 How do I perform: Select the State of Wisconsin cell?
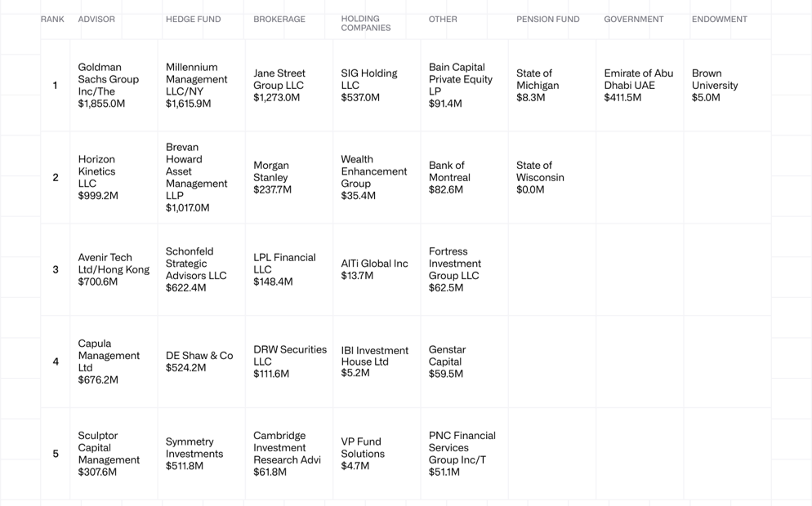click(540, 178)
